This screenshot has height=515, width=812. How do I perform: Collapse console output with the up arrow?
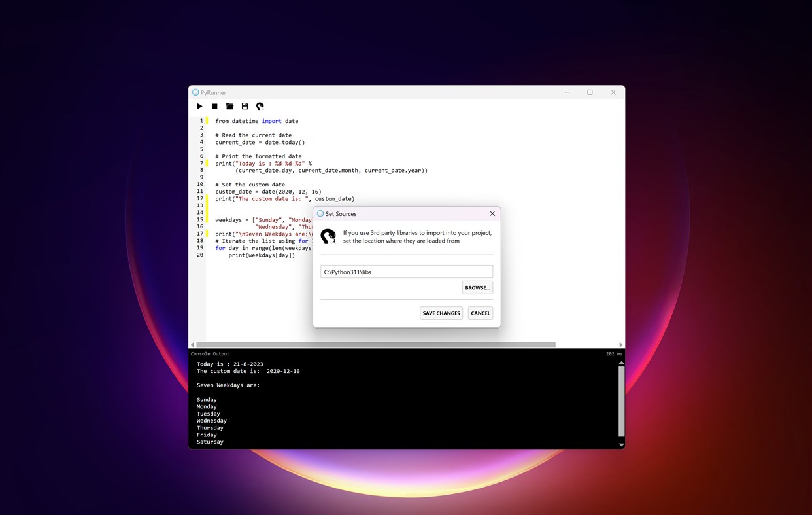click(x=620, y=362)
